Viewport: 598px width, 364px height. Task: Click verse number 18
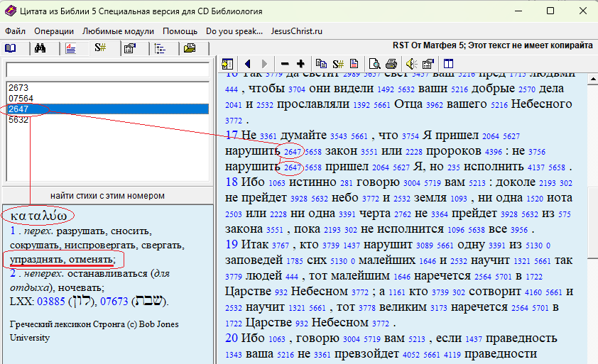(232, 182)
